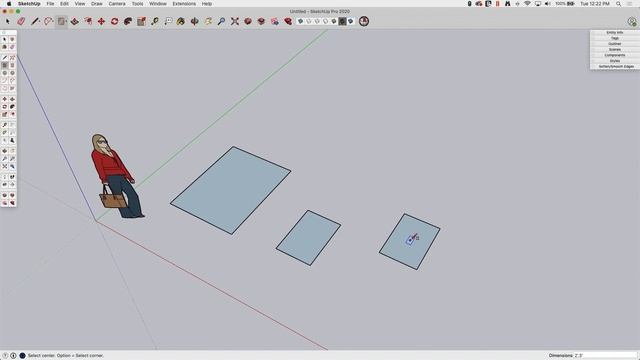Choose the Offset tool in top toolbar
The width and height of the screenshot is (640, 360).
[x=88, y=21]
